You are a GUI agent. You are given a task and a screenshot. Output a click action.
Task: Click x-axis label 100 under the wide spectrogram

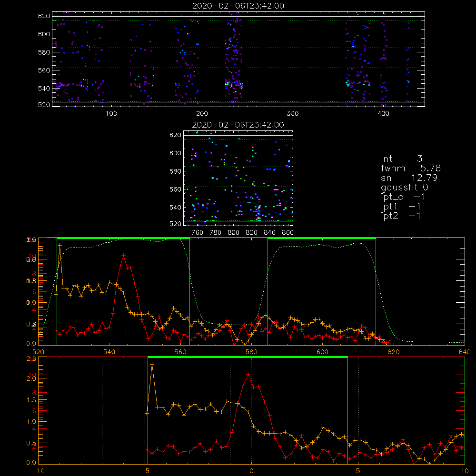point(111,114)
